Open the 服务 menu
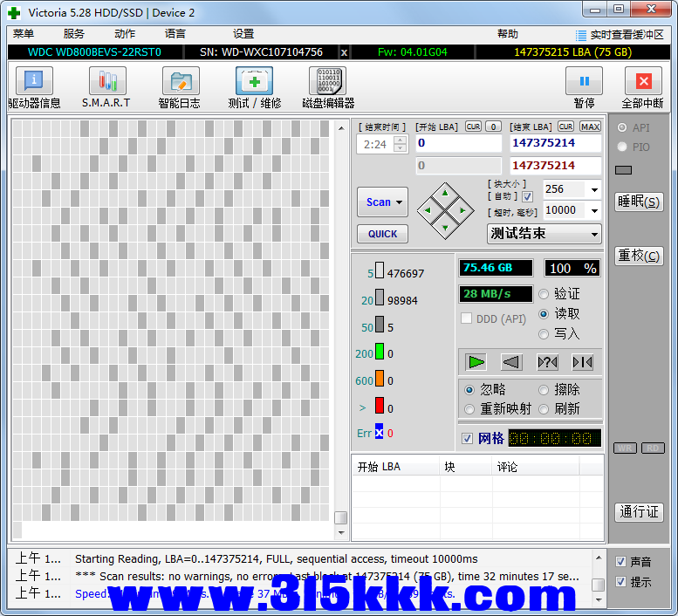The image size is (678, 616). coord(73,34)
